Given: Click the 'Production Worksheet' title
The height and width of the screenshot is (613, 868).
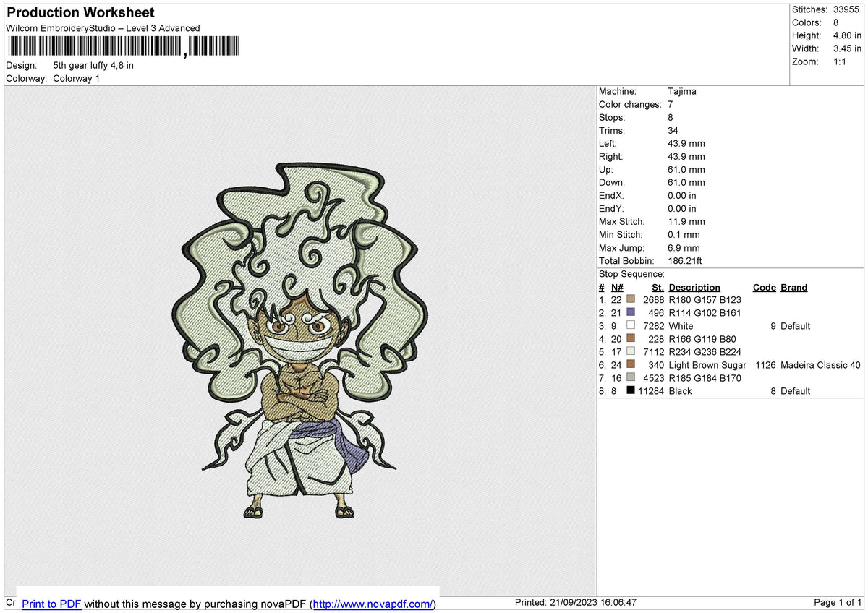Looking at the screenshot, I should click(80, 13).
